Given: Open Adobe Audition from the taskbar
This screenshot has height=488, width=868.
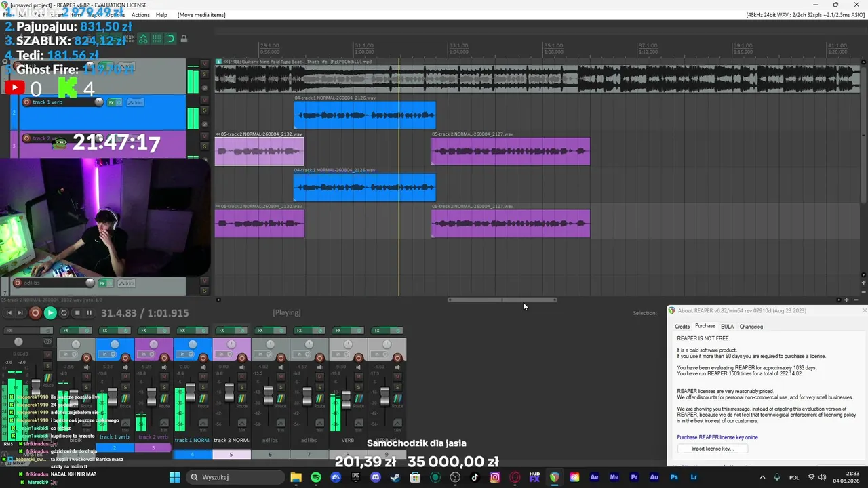Looking at the screenshot, I should coord(654,477).
